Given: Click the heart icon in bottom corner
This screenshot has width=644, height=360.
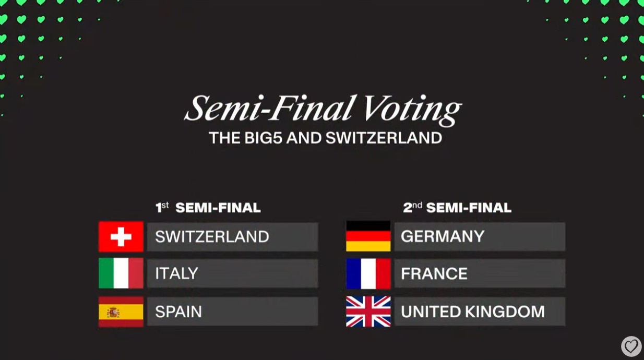Looking at the screenshot, I should (631, 346).
